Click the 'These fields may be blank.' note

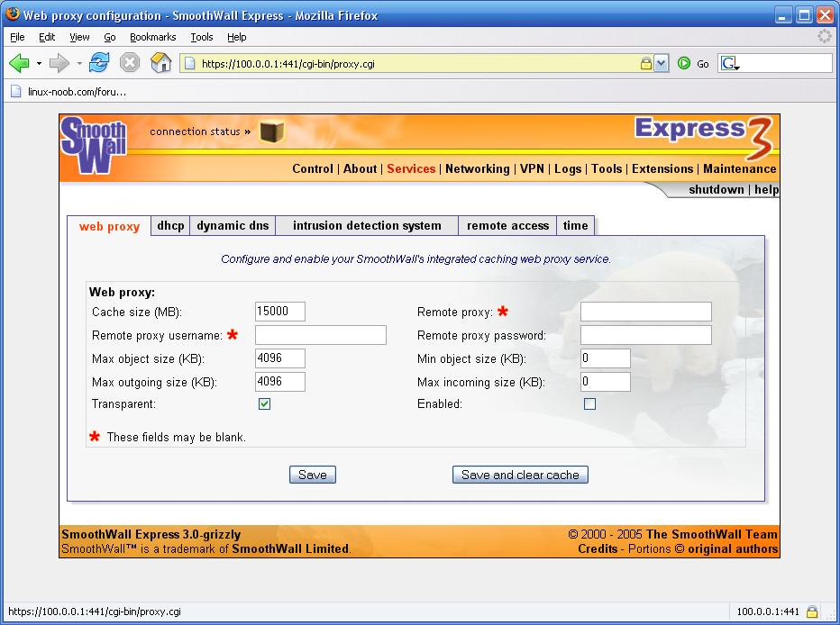(177, 437)
